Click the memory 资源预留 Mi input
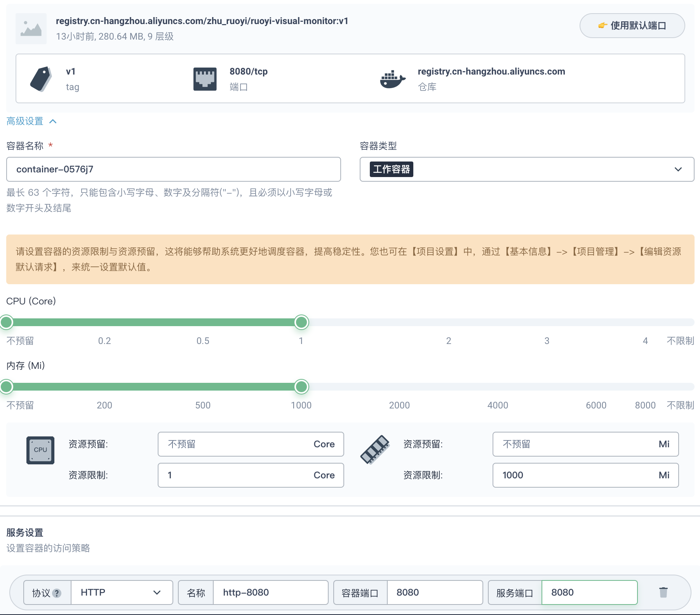The image size is (700, 615). 586,444
